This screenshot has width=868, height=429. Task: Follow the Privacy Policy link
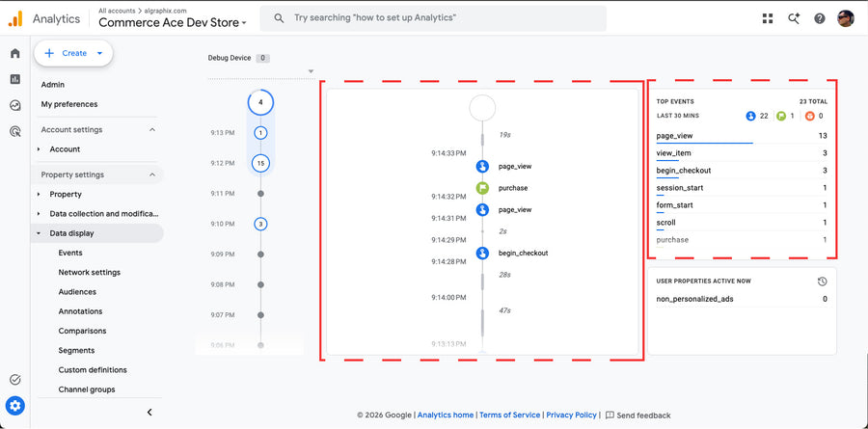point(571,416)
